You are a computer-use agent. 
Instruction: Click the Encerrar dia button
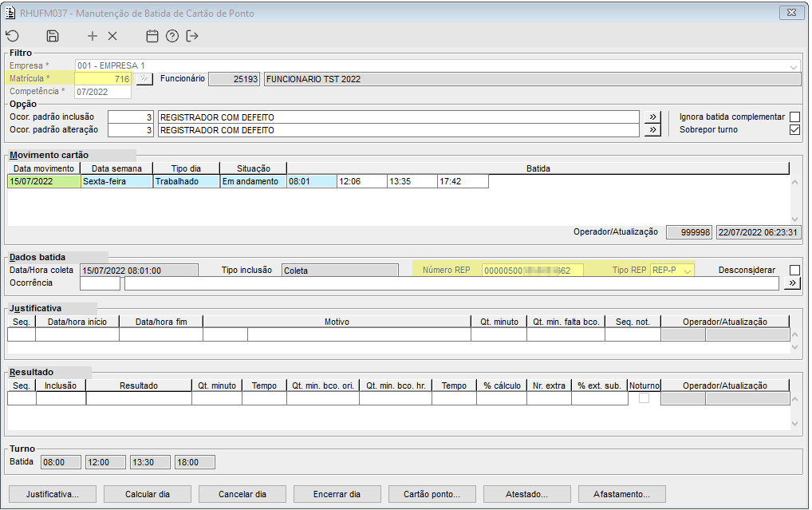[x=337, y=494]
